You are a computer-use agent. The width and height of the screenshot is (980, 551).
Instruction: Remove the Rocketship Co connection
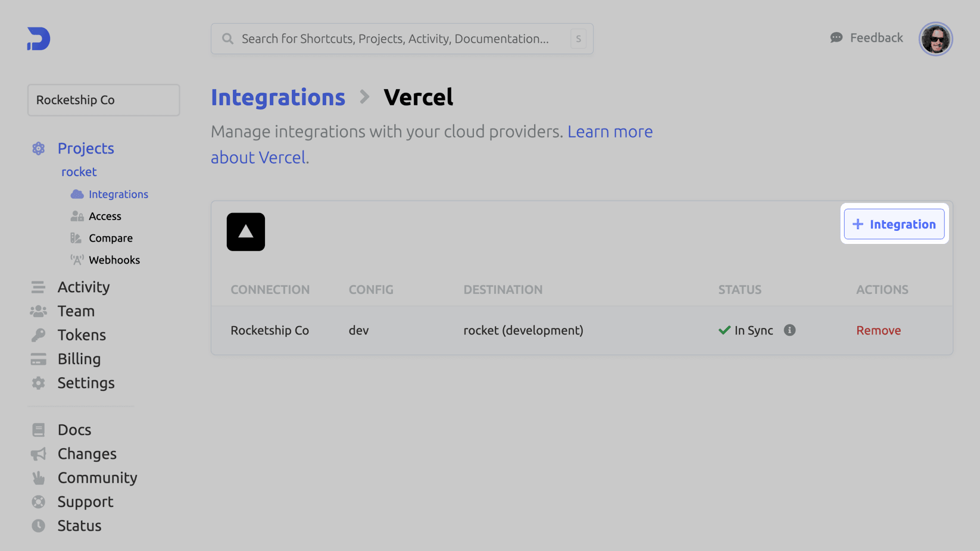click(878, 331)
